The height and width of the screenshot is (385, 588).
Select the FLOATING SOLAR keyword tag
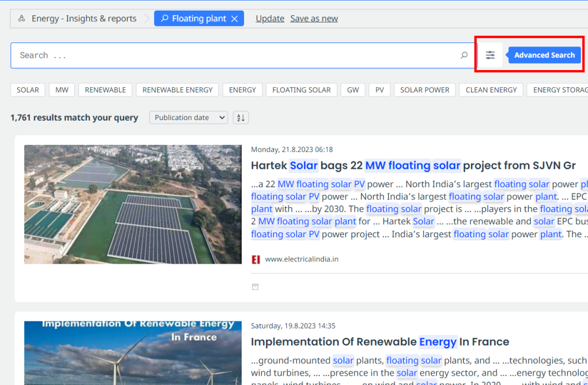point(301,89)
